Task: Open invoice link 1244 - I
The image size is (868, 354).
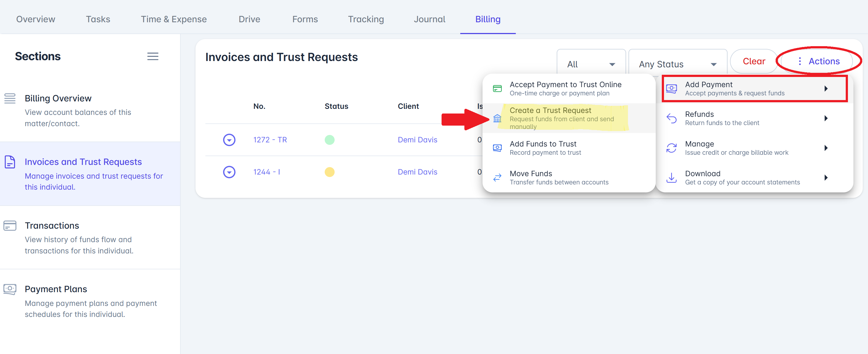Action: pyautogui.click(x=266, y=172)
